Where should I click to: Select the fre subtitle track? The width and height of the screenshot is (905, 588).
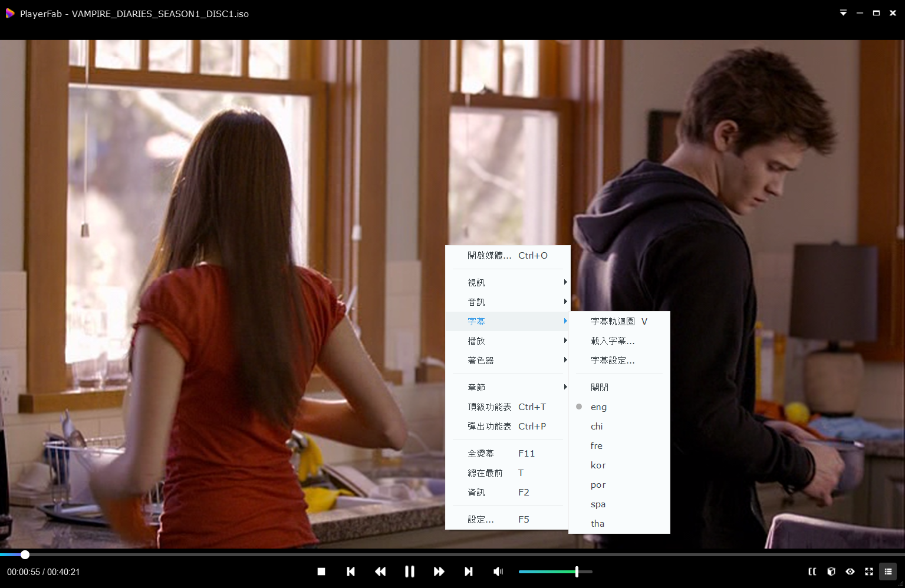[619, 446]
